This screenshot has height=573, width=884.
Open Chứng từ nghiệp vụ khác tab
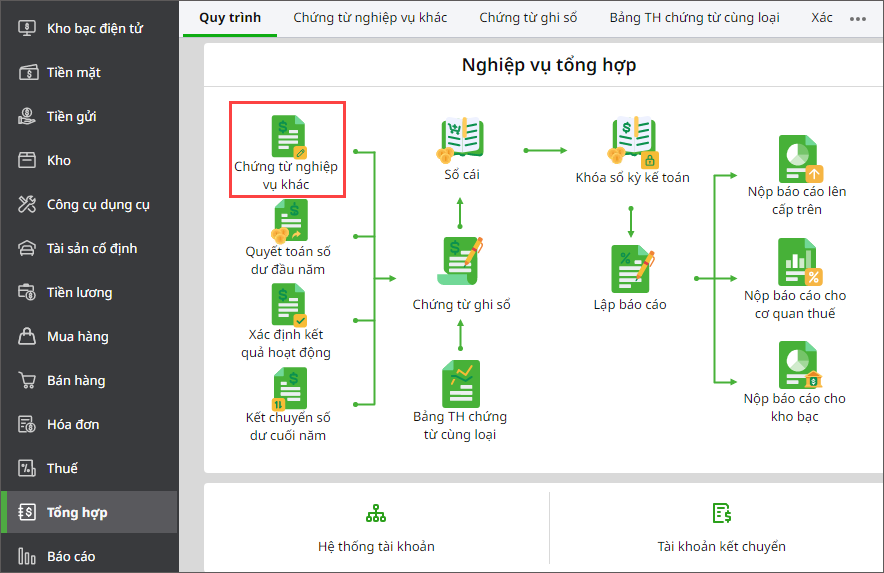coord(370,17)
